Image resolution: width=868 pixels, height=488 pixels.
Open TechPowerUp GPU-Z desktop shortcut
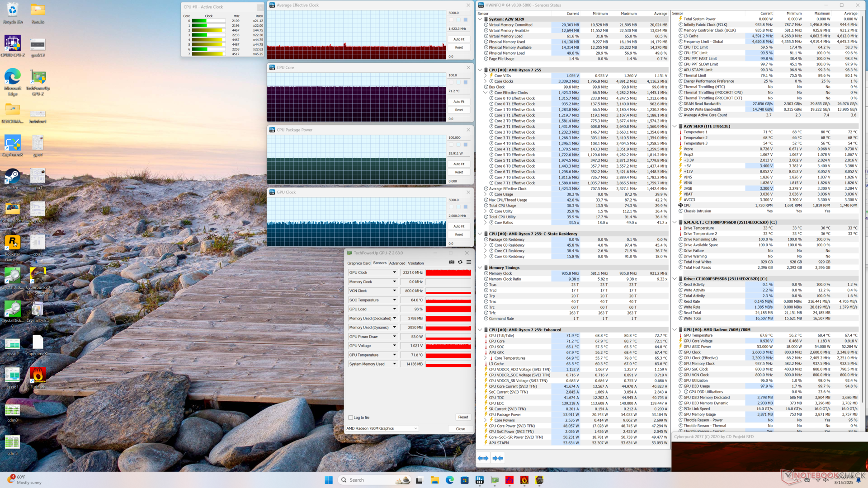[x=38, y=82]
